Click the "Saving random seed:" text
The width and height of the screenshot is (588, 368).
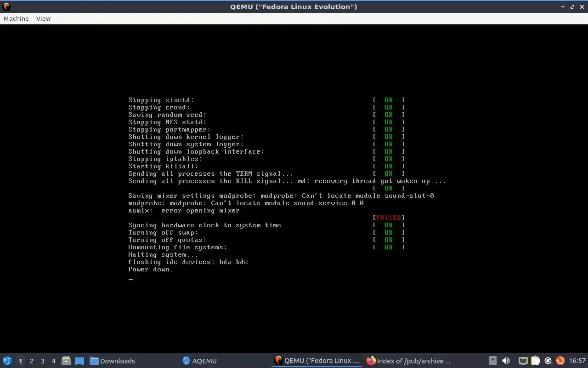point(167,115)
